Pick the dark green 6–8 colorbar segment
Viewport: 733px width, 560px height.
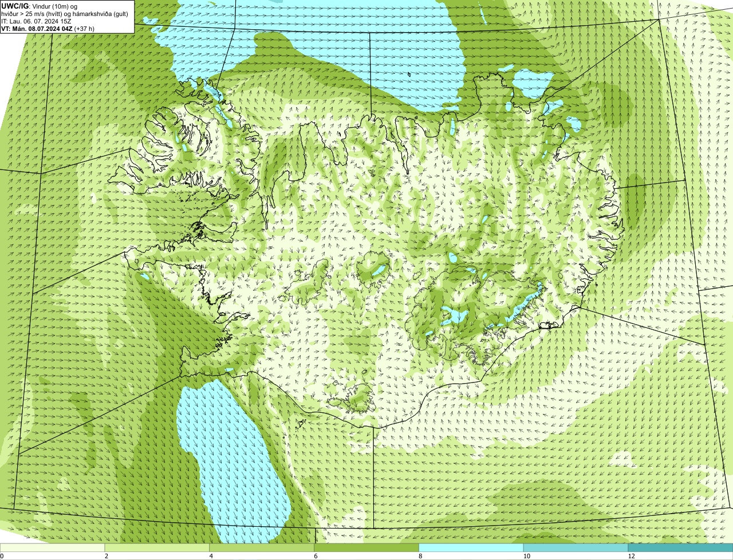367,548
